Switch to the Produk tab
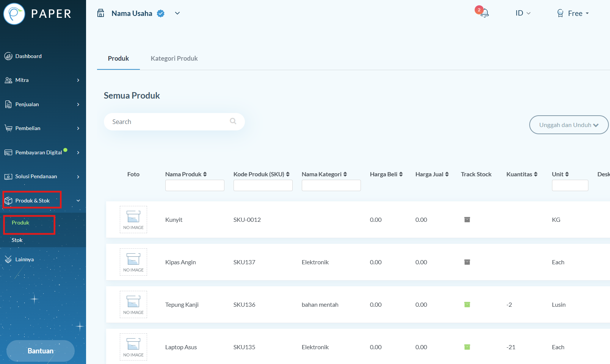The width and height of the screenshot is (610, 364). [118, 58]
